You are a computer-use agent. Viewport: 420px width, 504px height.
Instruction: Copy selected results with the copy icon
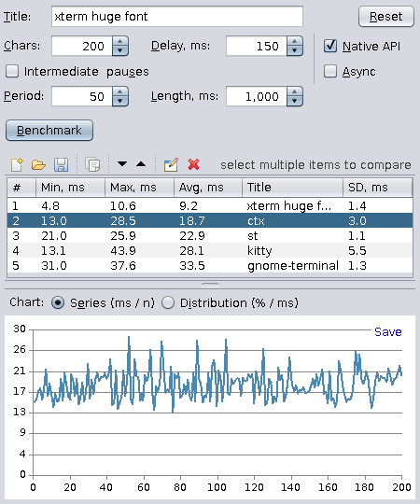pos(92,164)
